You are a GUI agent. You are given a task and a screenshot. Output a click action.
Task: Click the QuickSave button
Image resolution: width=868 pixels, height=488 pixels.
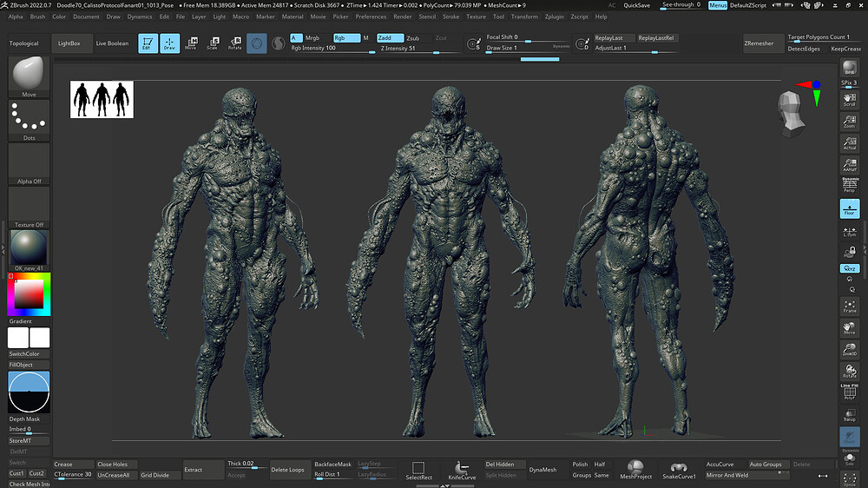tap(636, 5)
